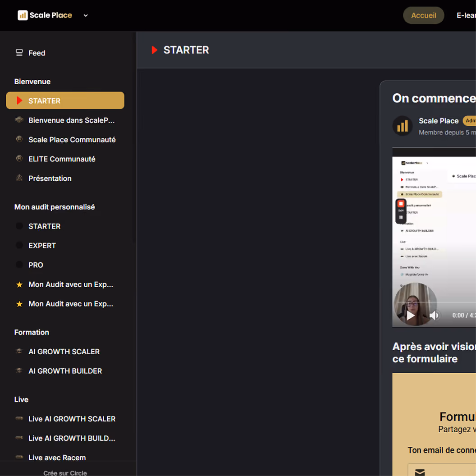476x476 pixels.
Task: Click the second gold star icon
Action: (x=19, y=304)
